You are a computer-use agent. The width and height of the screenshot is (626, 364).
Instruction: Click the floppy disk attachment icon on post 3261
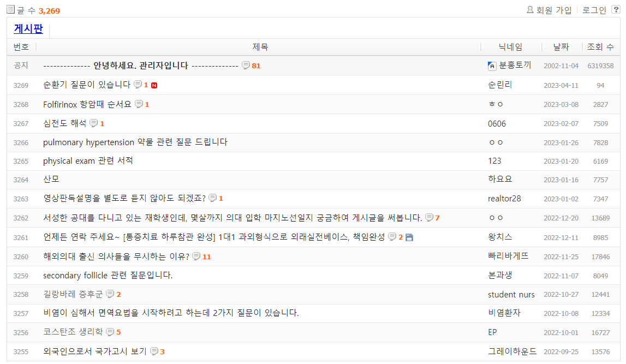point(409,237)
